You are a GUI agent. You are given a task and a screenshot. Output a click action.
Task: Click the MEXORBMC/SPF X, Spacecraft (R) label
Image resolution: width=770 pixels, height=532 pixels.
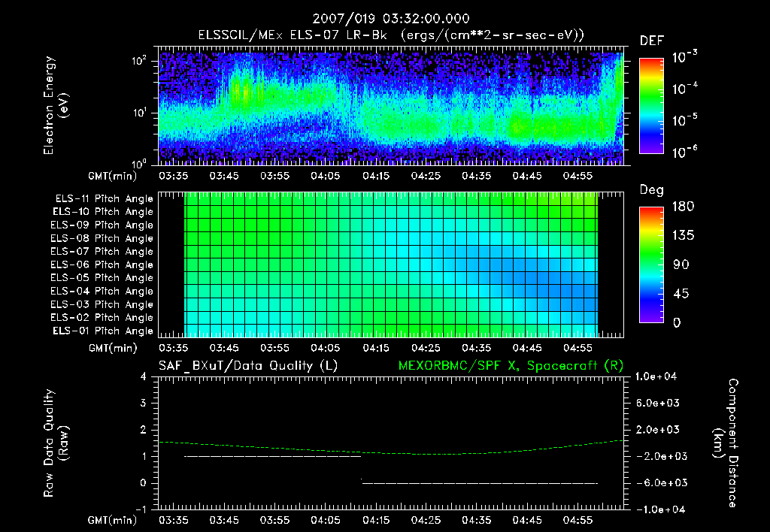tap(511, 366)
